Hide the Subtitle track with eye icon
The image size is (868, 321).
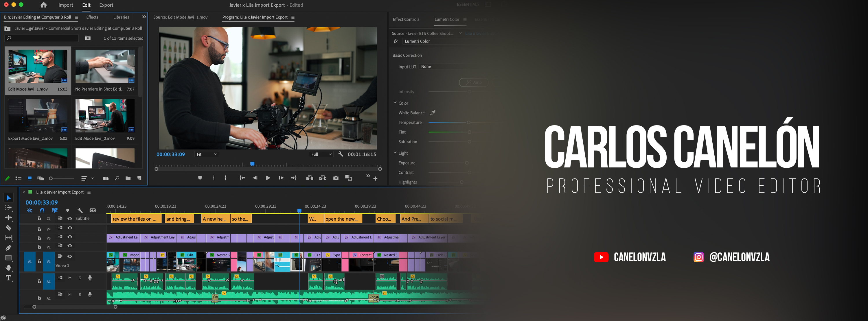tap(70, 219)
